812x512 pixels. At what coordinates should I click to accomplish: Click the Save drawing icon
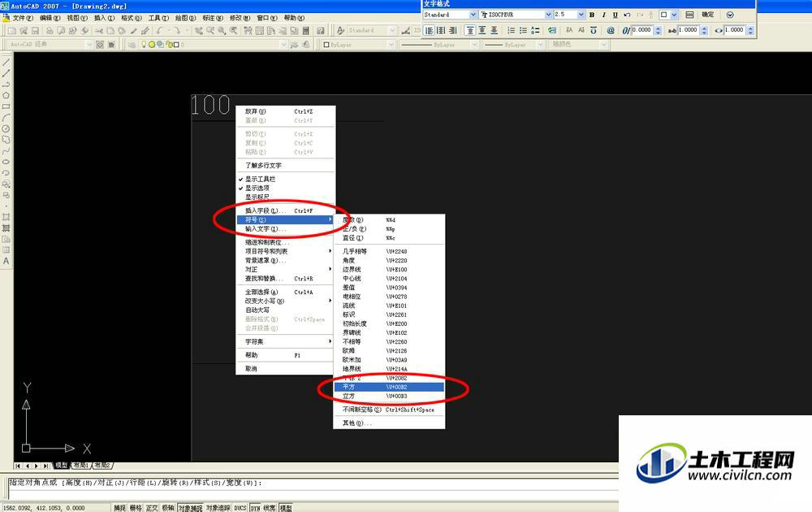pos(35,31)
